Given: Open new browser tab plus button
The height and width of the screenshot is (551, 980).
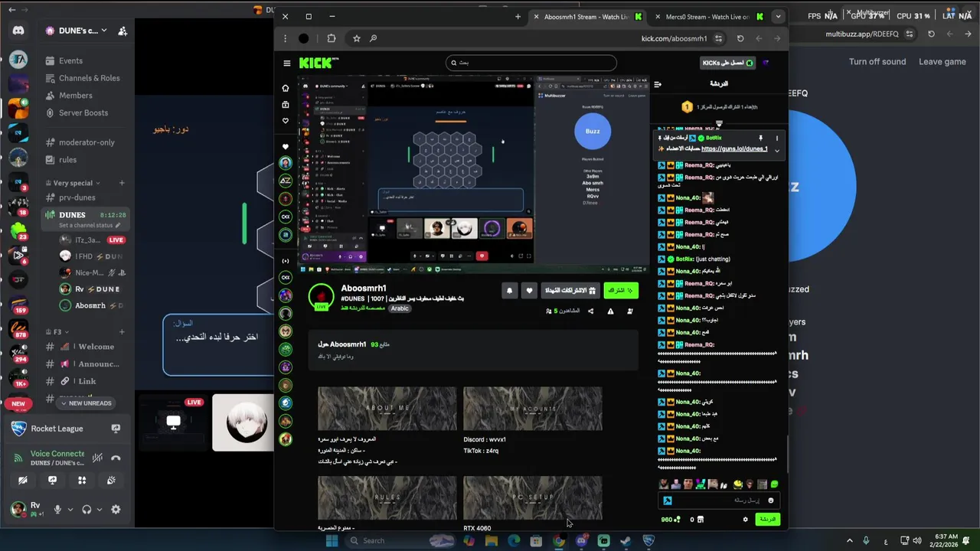Looking at the screenshot, I should pyautogui.click(x=518, y=17).
